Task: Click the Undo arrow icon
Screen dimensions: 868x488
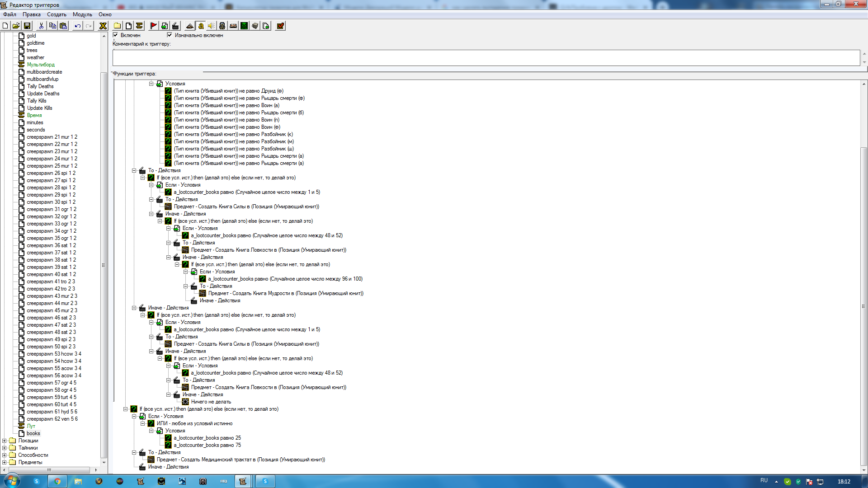Action: pyautogui.click(x=78, y=26)
